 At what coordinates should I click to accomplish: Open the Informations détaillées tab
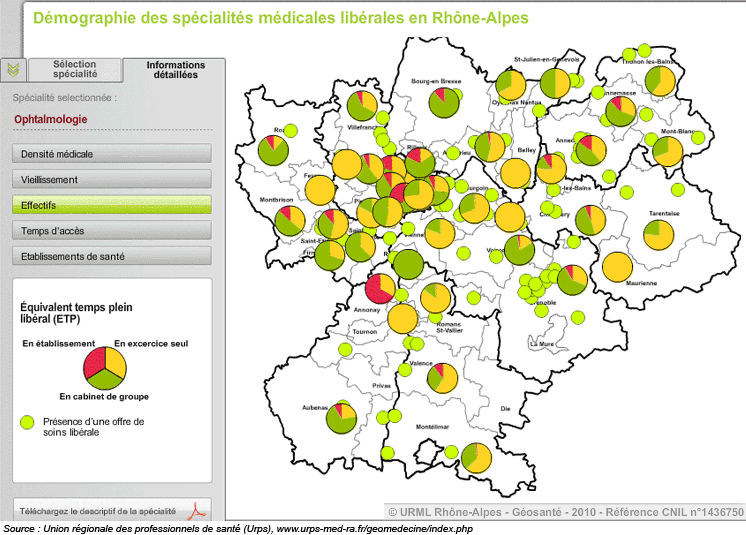point(175,69)
